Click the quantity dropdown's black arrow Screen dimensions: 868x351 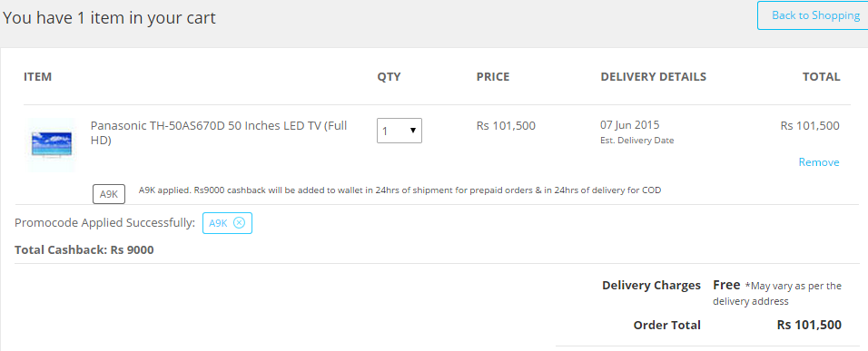(413, 131)
